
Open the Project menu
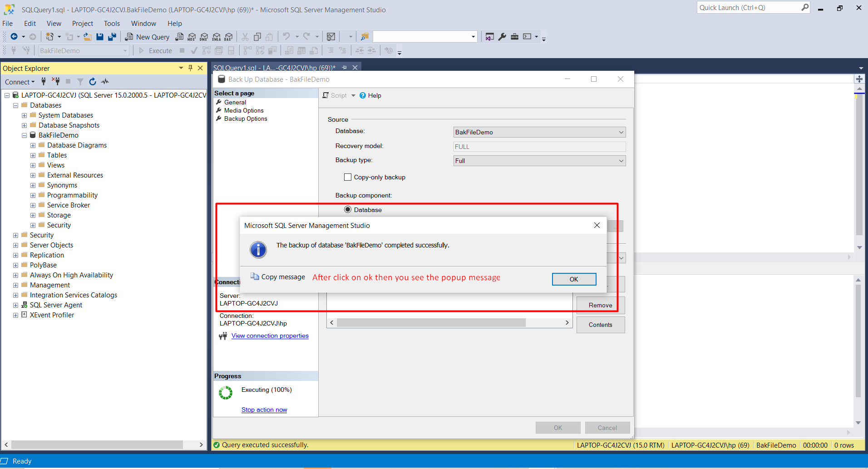(x=82, y=23)
